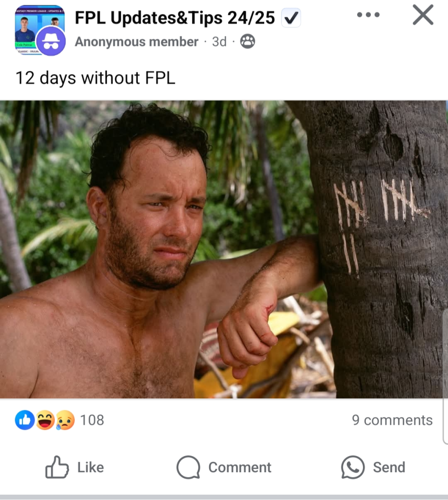Image resolution: width=448 pixels, height=500 pixels.
Task: Click the crying Sad reaction emoji
Action: click(65, 420)
